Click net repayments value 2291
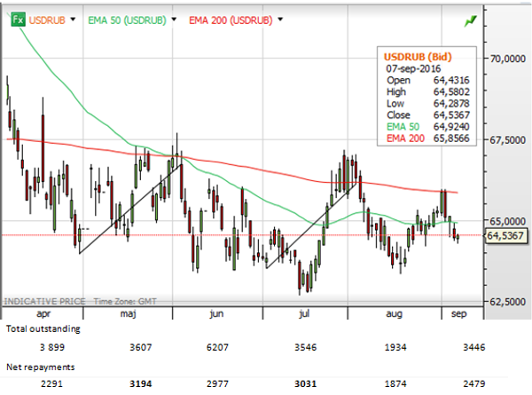Viewport: 532px width, 395px height. (52, 383)
